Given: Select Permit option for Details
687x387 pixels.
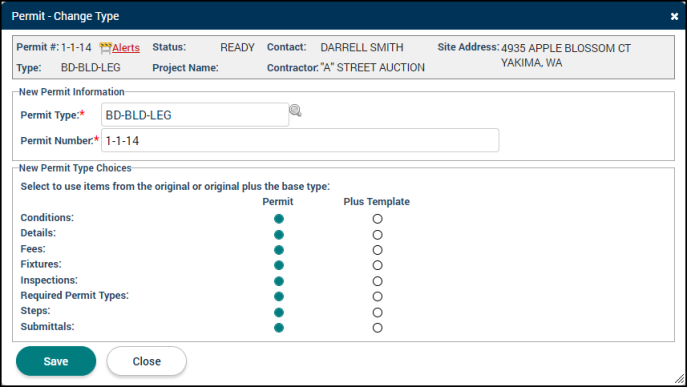Looking at the screenshot, I should coord(279,234).
